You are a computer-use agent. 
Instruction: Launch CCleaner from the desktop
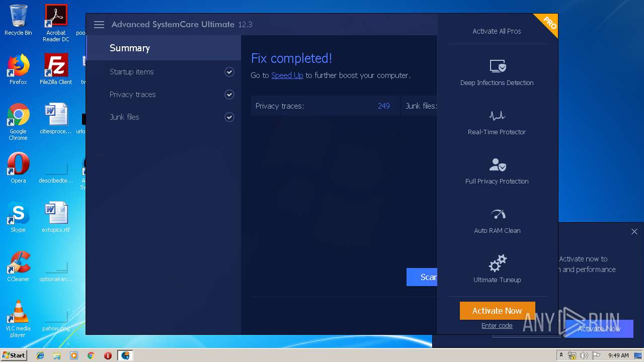18,266
